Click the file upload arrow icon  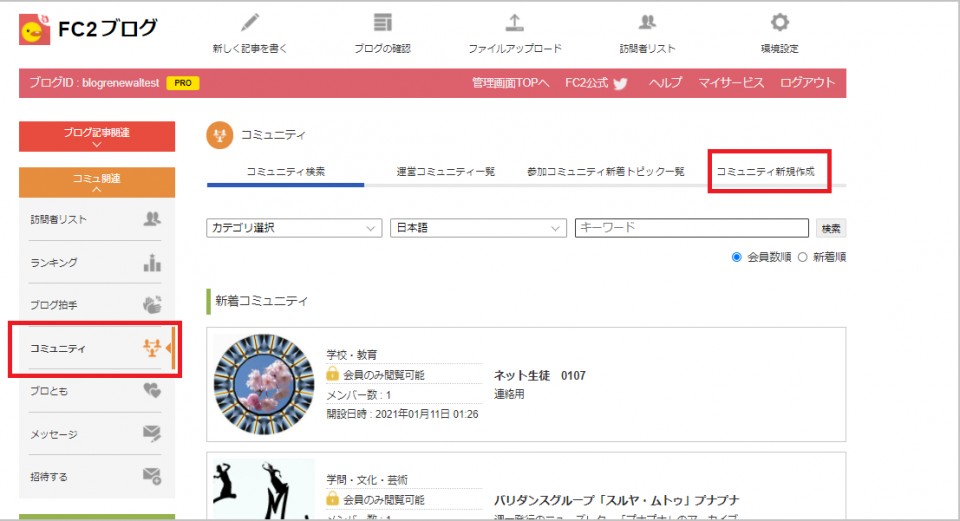point(514,23)
